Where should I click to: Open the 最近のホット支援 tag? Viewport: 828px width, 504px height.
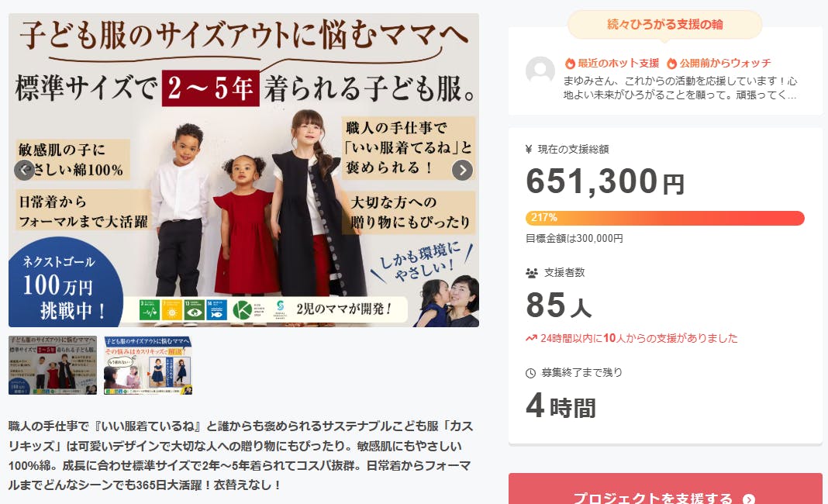click(x=612, y=64)
